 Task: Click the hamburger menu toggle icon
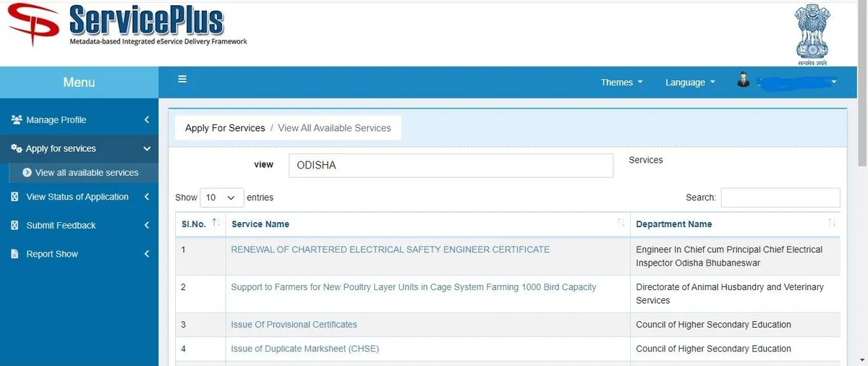click(x=182, y=80)
